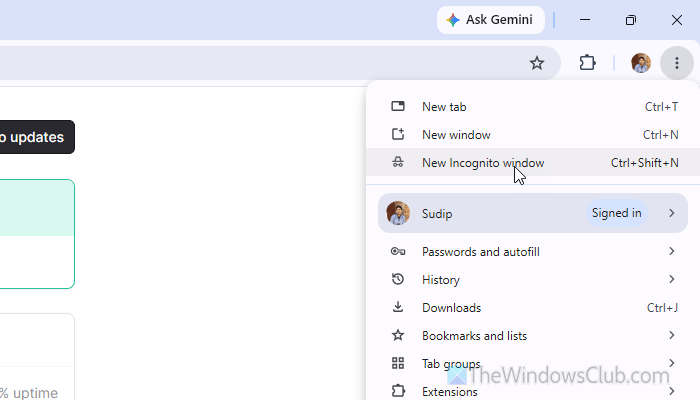Expand Bookmarks and lists chevron
Screen dimensions: 700x400
[x=671, y=335]
